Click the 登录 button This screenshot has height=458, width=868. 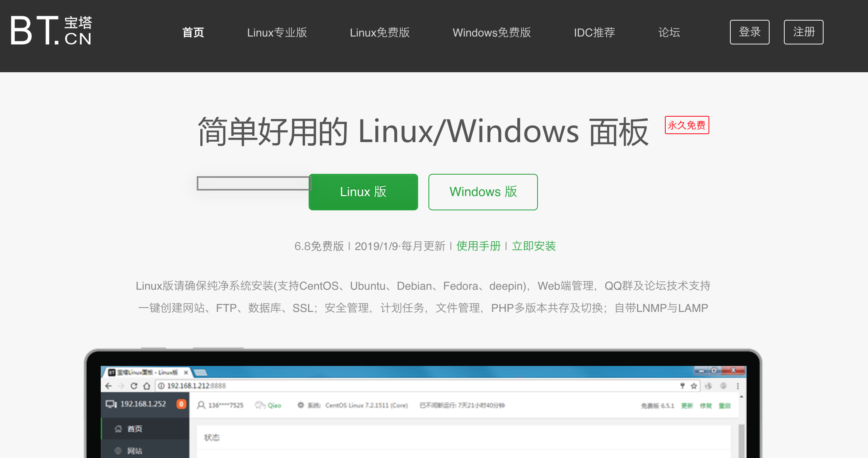click(x=749, y=32)
